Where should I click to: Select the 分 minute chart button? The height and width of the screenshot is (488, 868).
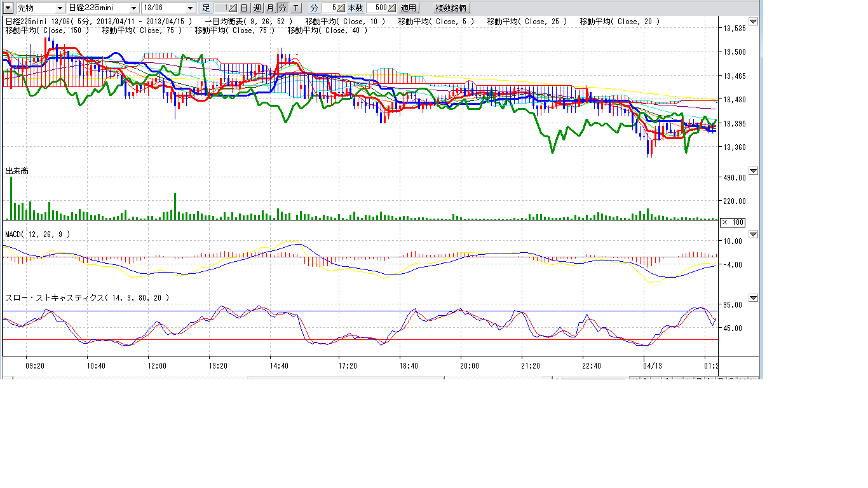coord(282,8)
